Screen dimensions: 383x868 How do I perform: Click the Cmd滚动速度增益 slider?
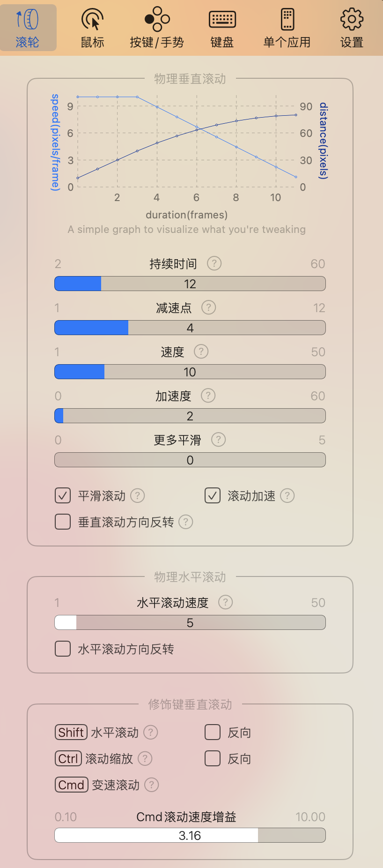tap(190, 835)
